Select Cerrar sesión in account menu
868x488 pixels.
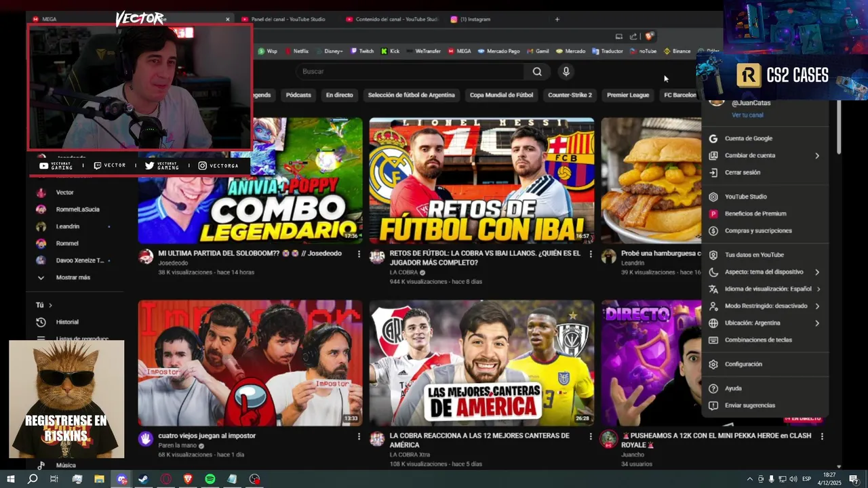coord(765,172)
